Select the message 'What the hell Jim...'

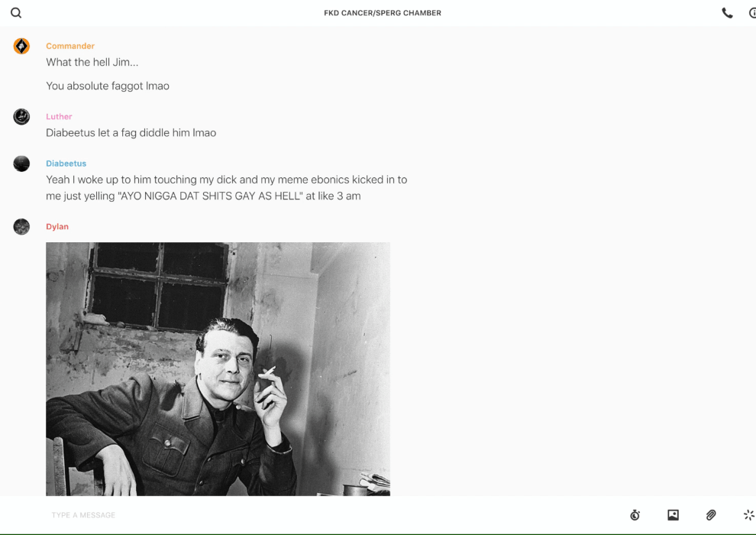point(92,62)
